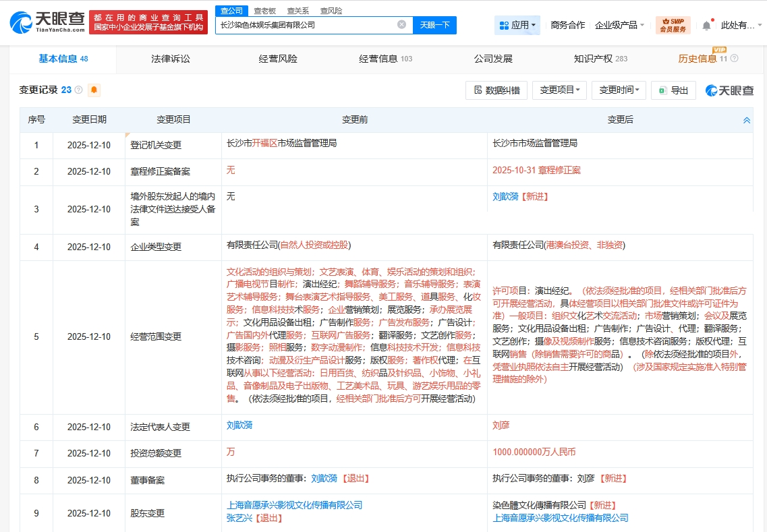Image resolution: width=767 pixels, height=532 pixels.
Task: Click the 数据纠错 button
Action: [496, 90]
